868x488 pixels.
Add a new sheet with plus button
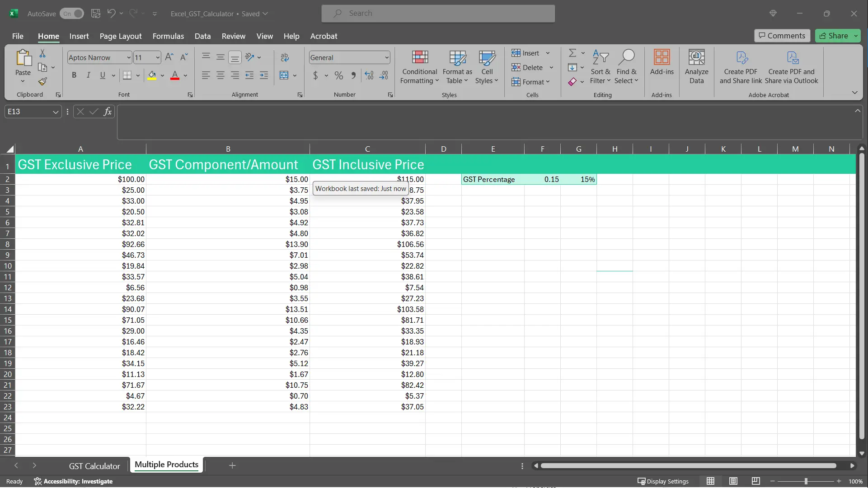pos(232,465)
